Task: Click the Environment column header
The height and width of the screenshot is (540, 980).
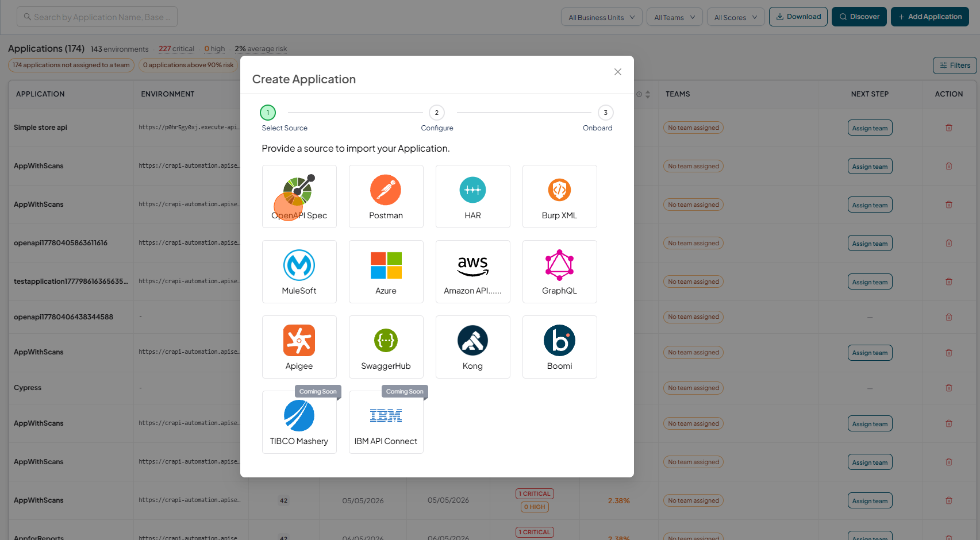Action: pos(168,94)
